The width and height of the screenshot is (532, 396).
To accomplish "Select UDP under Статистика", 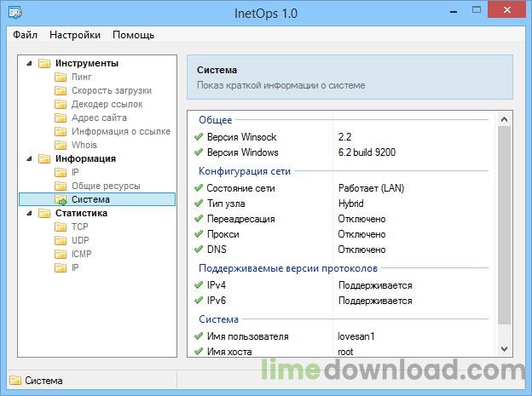I will 81,240.
